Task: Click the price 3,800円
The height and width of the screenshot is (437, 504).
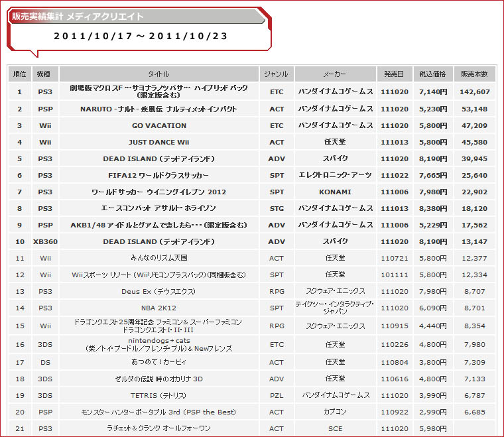Action: [433, 363]
